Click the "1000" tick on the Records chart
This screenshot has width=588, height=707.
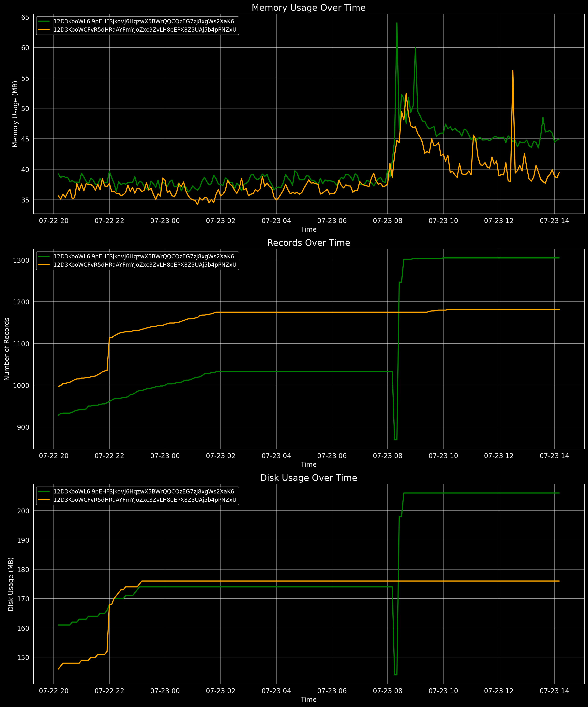tap(21, 385)
